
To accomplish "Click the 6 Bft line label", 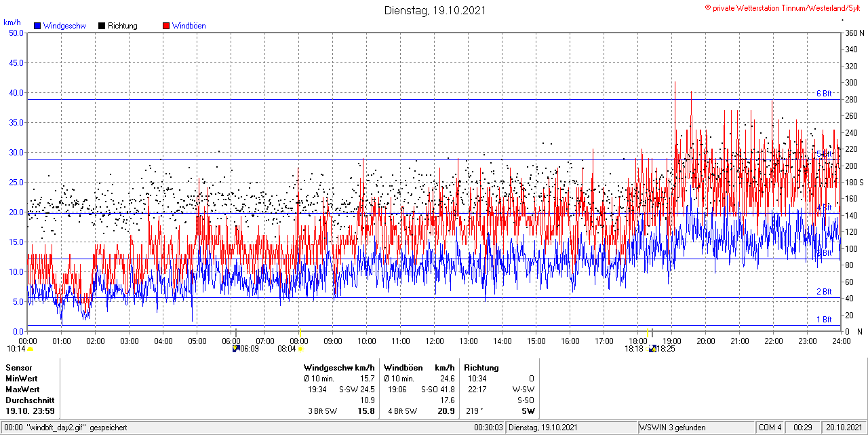I will [824, 94].
